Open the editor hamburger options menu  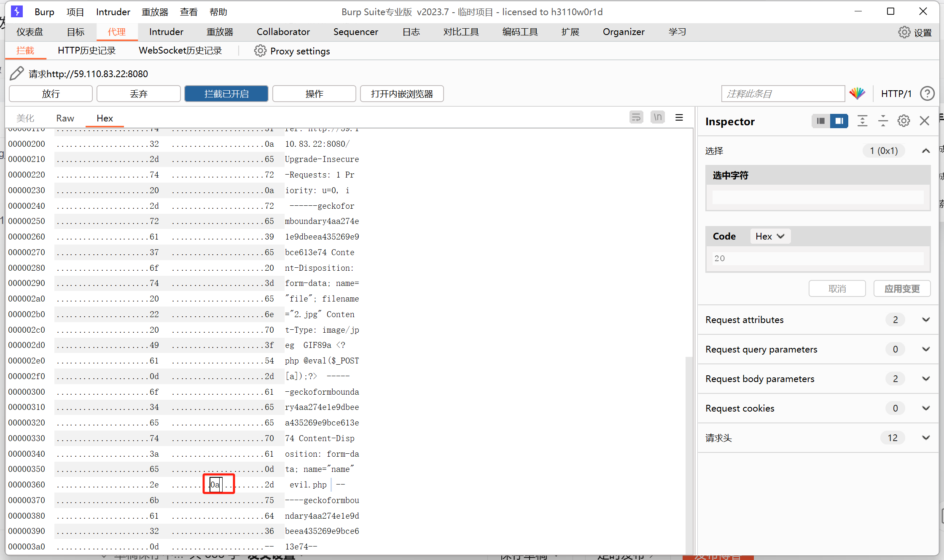(x=679, y=117)
